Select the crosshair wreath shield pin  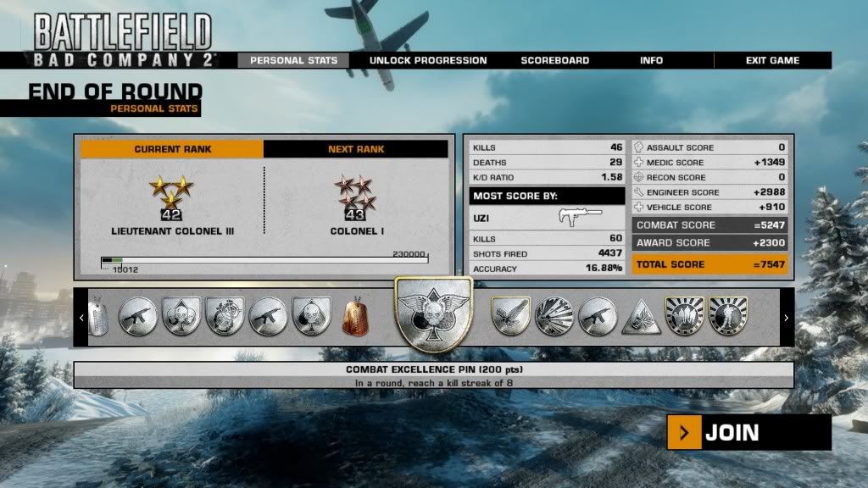[225, 316]
